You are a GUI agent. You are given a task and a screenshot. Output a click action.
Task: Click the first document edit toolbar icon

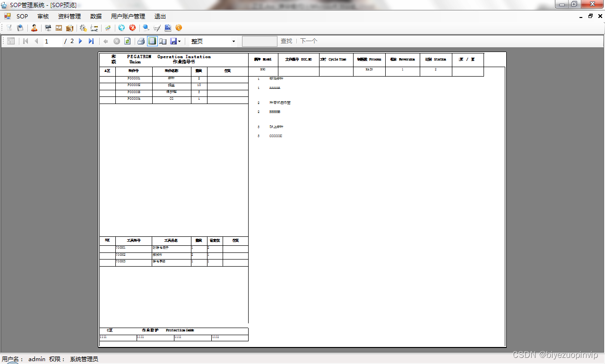[9, 28]
